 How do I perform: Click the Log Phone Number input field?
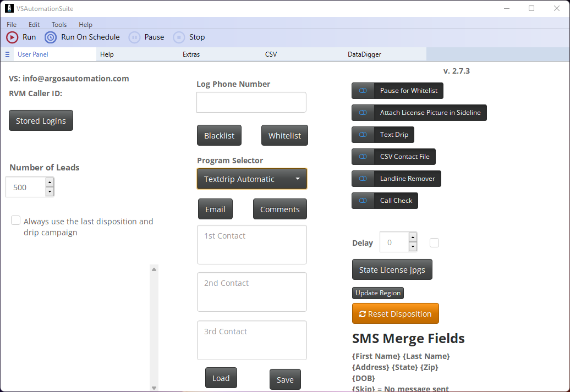(251, 102)
